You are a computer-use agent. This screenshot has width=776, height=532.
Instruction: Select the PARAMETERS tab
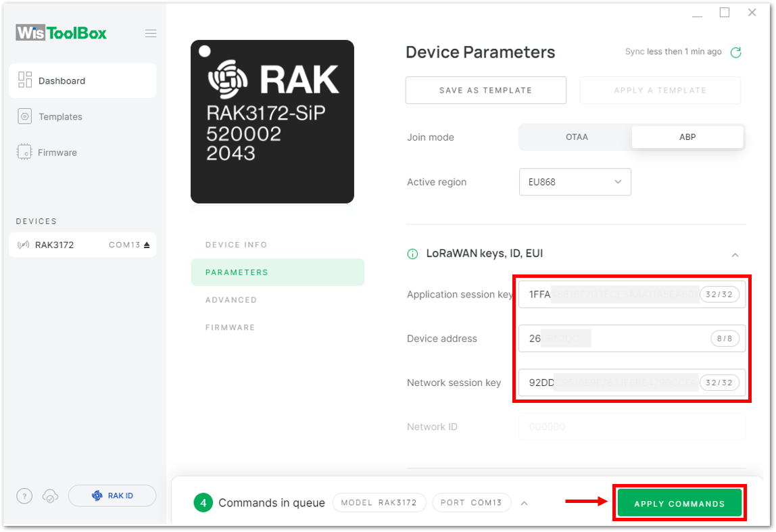[278, 272]
